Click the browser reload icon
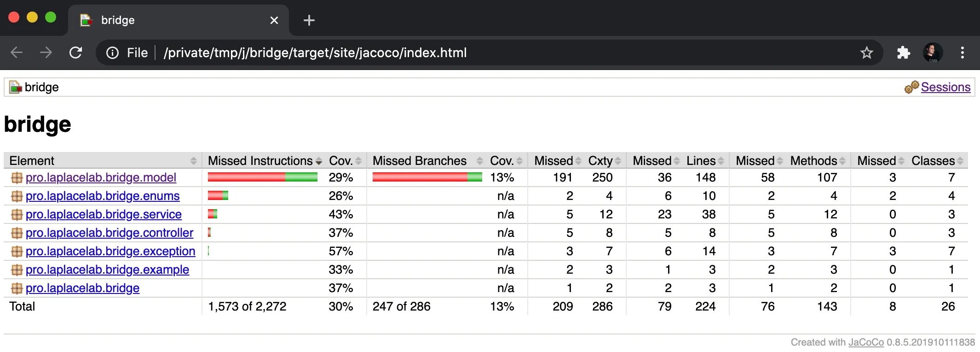 pos(75,53)
